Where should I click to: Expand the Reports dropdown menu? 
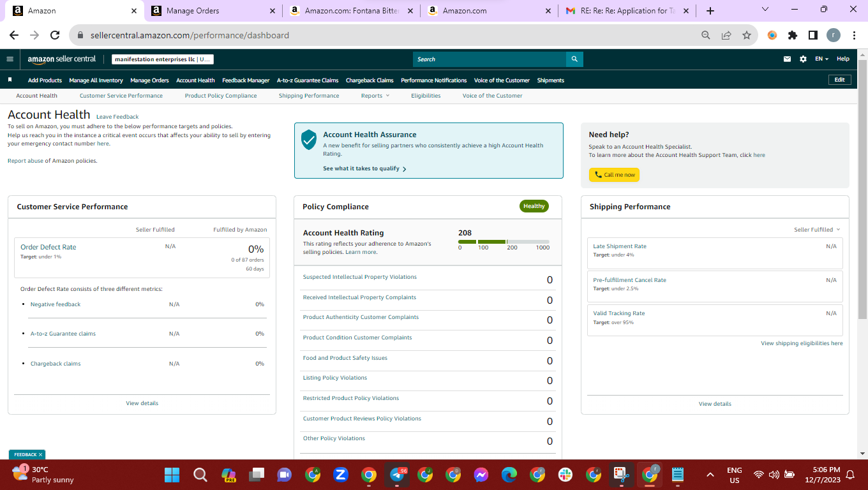click(x=375, y=96)
